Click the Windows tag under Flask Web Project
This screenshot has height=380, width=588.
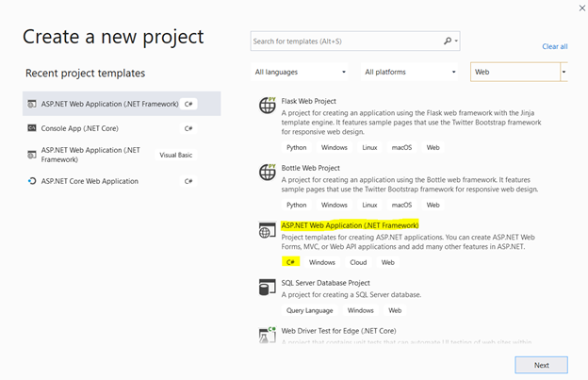click(x=335, y=147)
